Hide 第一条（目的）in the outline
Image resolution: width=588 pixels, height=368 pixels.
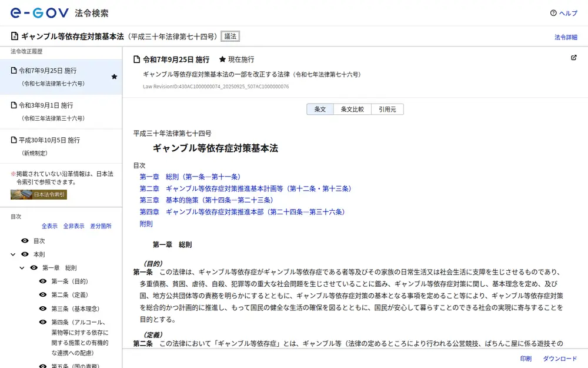coord(43,281)
